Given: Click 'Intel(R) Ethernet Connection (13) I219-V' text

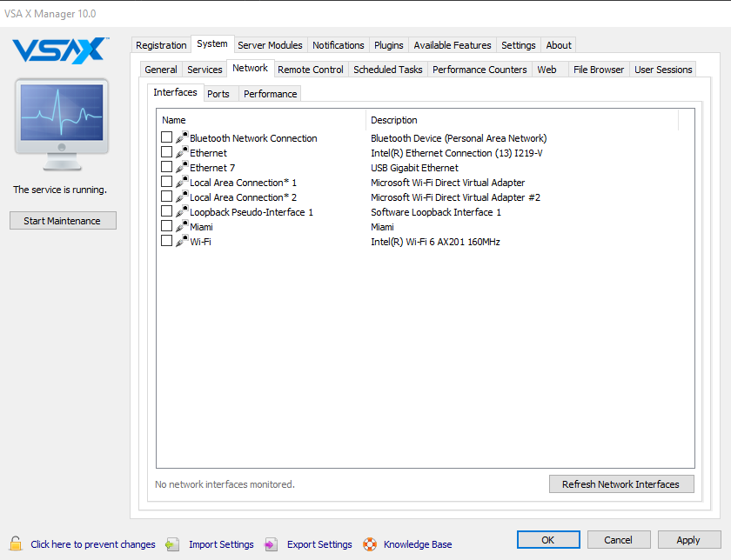Looking at the screenshot, I should (456, 153).
